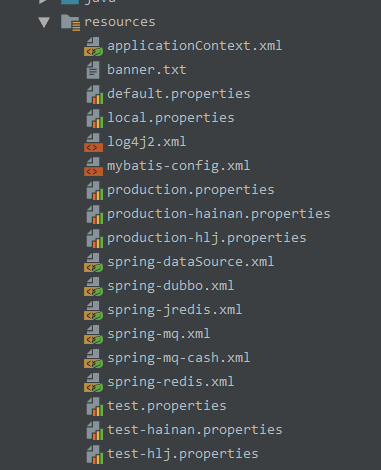Image resolution: width=381 pixels, height=470 pixels.
Task: Collapse the resources folder tree arrow
Action: (44, 22)
